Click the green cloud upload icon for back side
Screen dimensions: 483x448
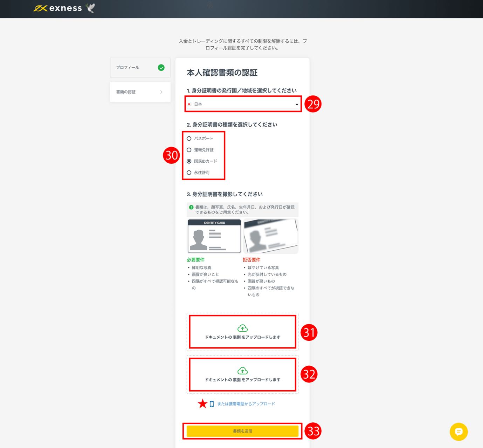click(242, 371)
